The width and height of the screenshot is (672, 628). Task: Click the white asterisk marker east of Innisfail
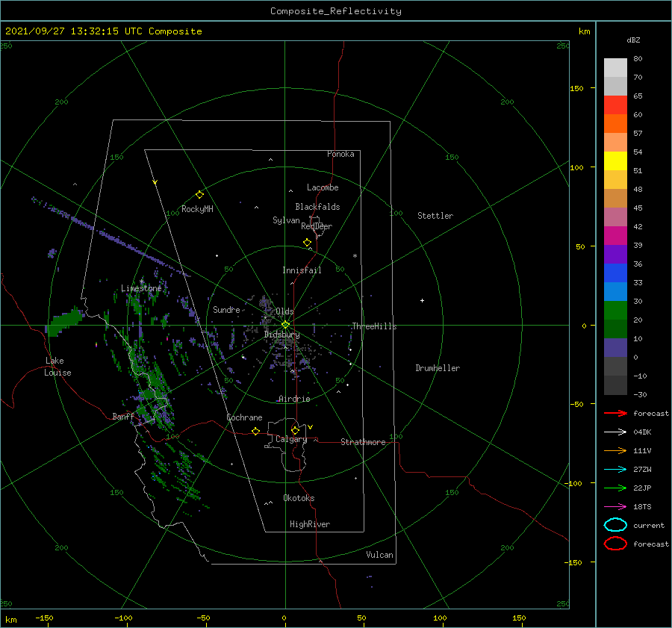tap(355, 256)
